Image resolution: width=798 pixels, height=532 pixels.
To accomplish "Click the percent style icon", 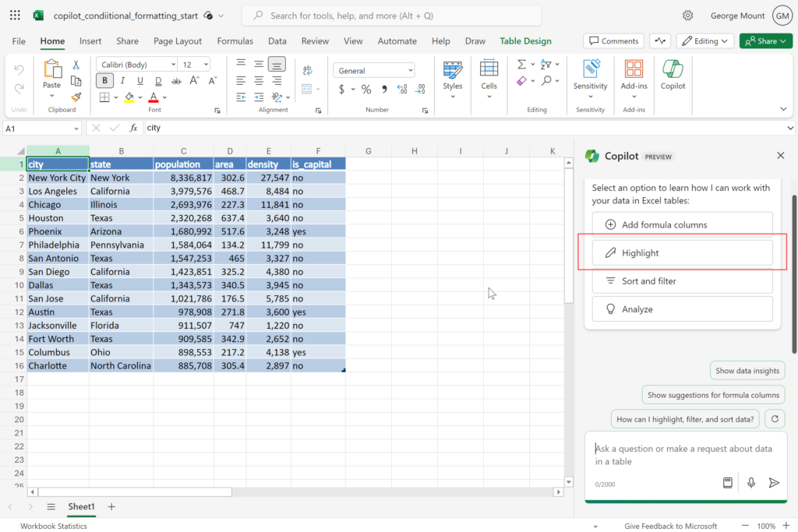I will (x=366, y=90).
